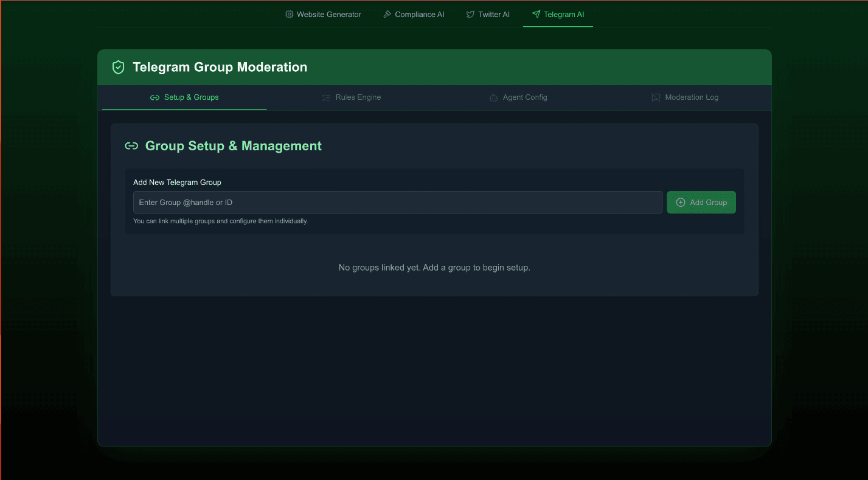Click the No groups linked yet message
868x480 pixels.
(434, 268)
